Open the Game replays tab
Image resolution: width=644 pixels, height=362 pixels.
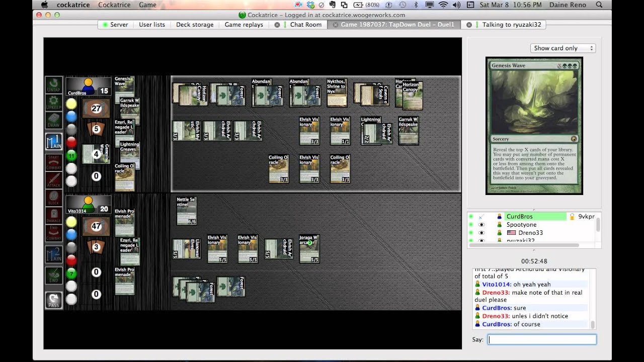point(244,25)
